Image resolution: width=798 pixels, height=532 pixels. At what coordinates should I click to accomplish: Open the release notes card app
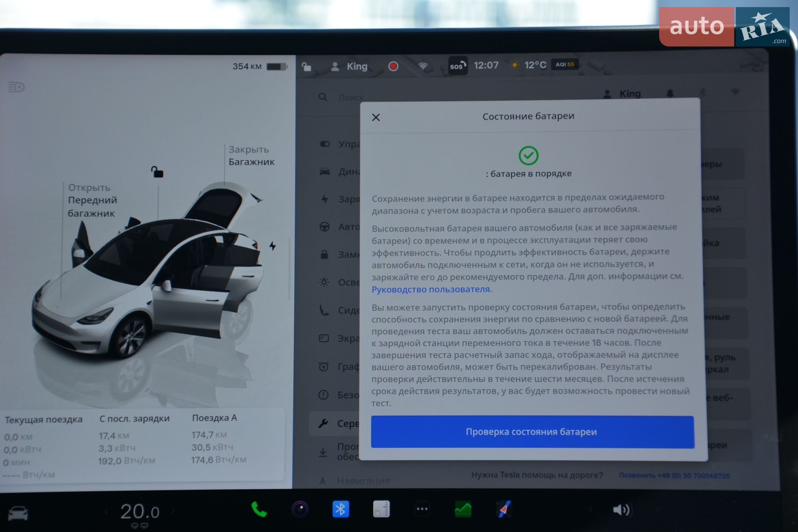pos(381,509)
